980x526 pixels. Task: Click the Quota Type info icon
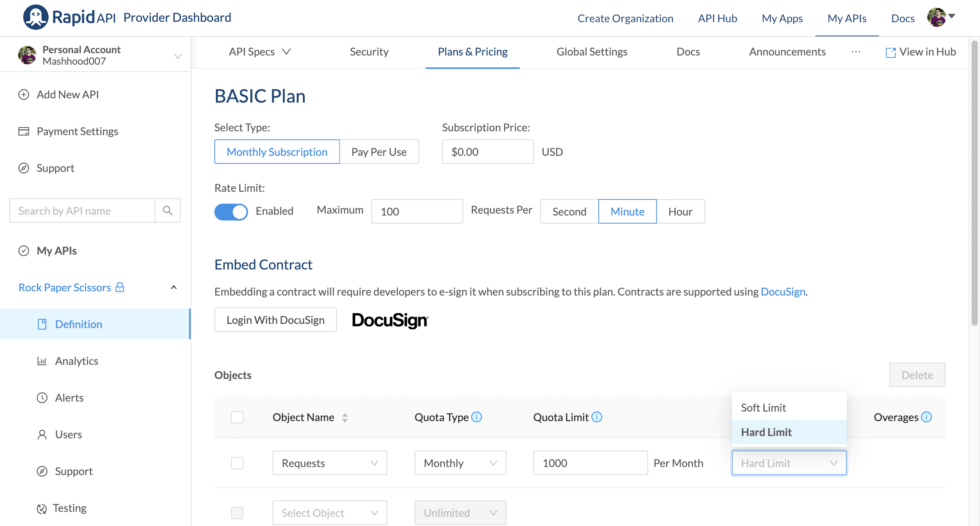coord(477,417)
